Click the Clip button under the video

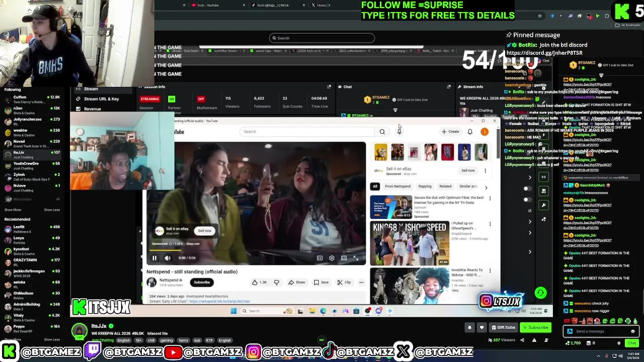click(344, 283)
